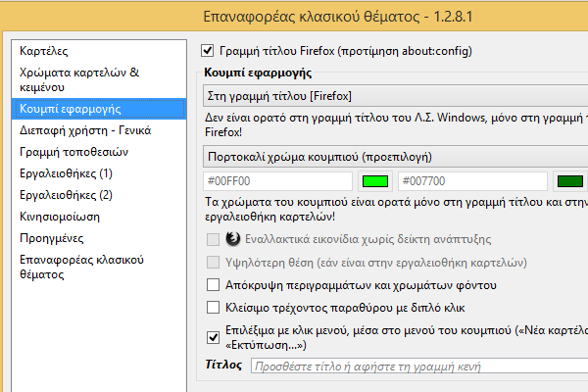Click the Firefox alternative icon
Screen dimensions: 588x392
[233, 239]
